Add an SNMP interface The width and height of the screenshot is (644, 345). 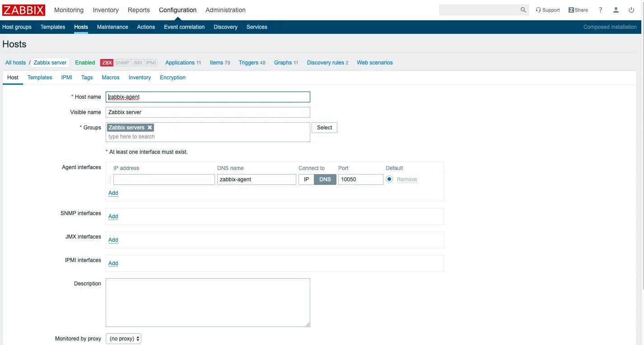(113, 216)
